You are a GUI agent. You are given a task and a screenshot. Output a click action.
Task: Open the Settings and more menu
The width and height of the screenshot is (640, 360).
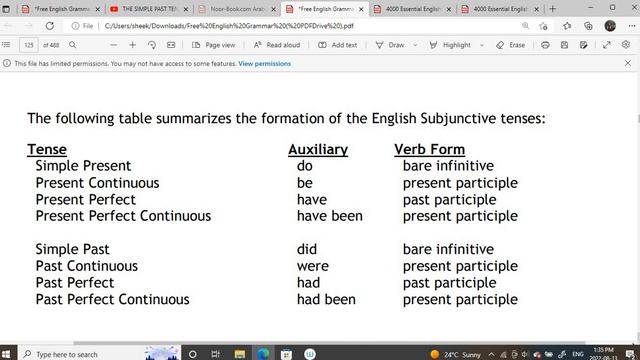[x=632, y=26]
